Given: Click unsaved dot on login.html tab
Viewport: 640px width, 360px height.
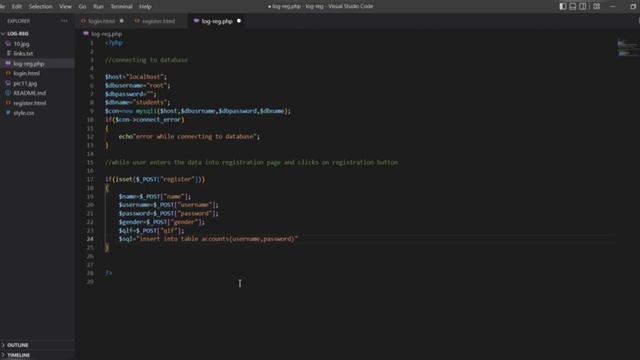Looking at the screenshot, I should click(122, 21).
